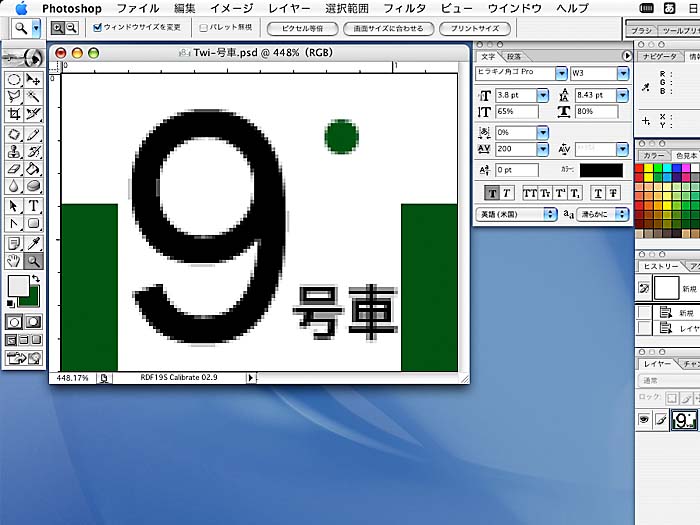The width and height of the screenshot is (700, 525).
Task: Swap foreground and background colors
Action: point(36,279)
